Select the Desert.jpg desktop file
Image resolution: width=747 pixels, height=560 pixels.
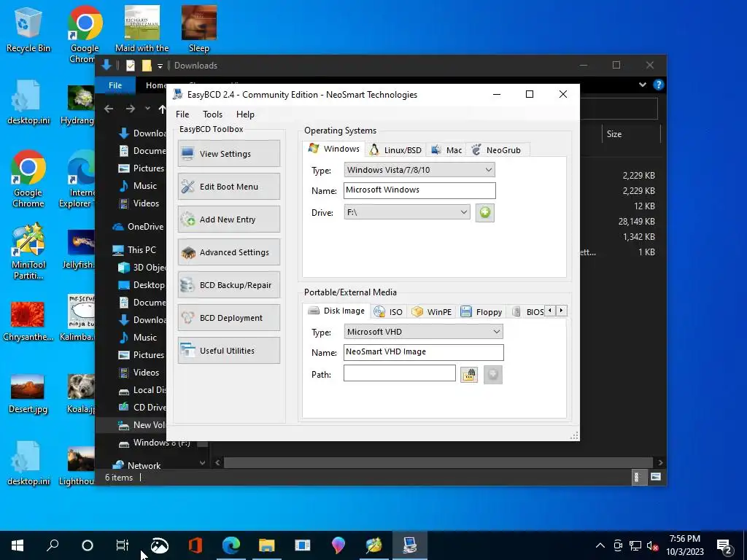(x=28, y=393)
